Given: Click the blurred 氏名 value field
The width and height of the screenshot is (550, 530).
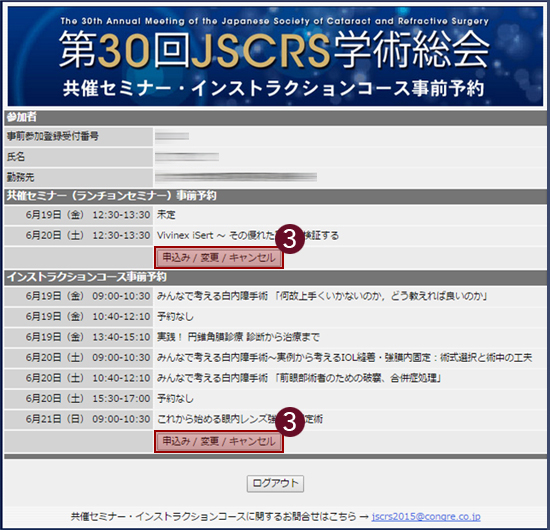Looking at the screenshot, I should (x=187, y=157).
